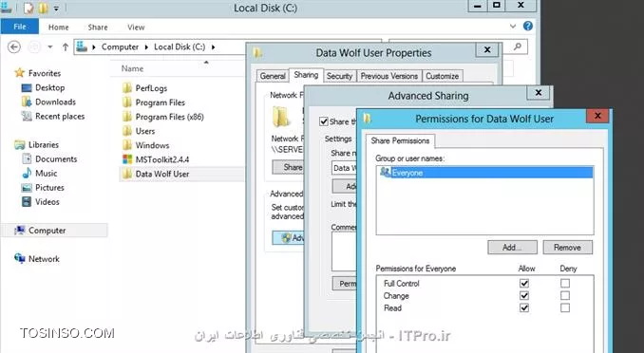Screen dimensions: 644x353
Task: Open the Security properties tab
Action: click(339, 76)
